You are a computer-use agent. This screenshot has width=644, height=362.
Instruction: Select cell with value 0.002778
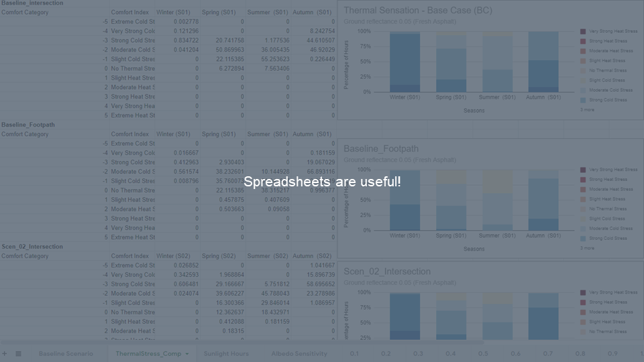[178, 21]
